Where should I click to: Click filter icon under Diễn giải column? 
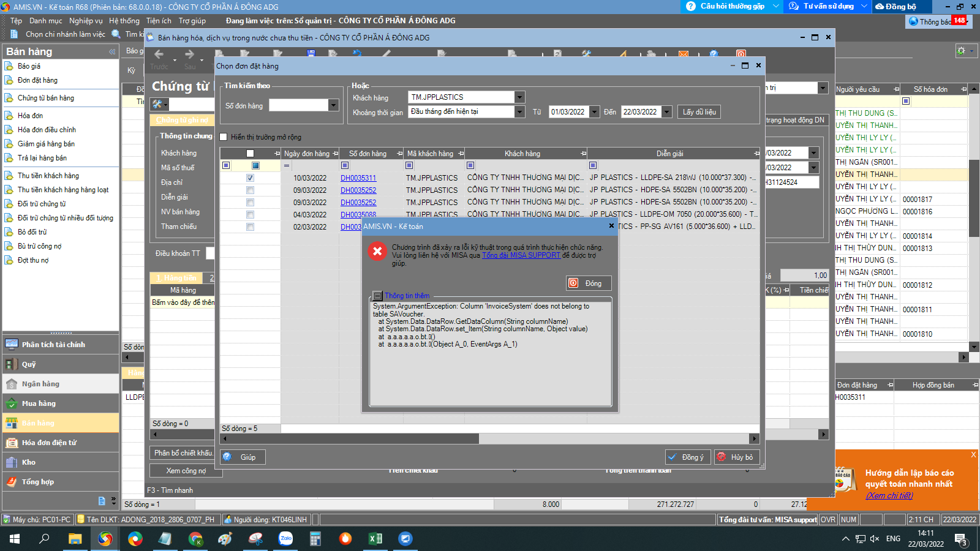(593, 165)
